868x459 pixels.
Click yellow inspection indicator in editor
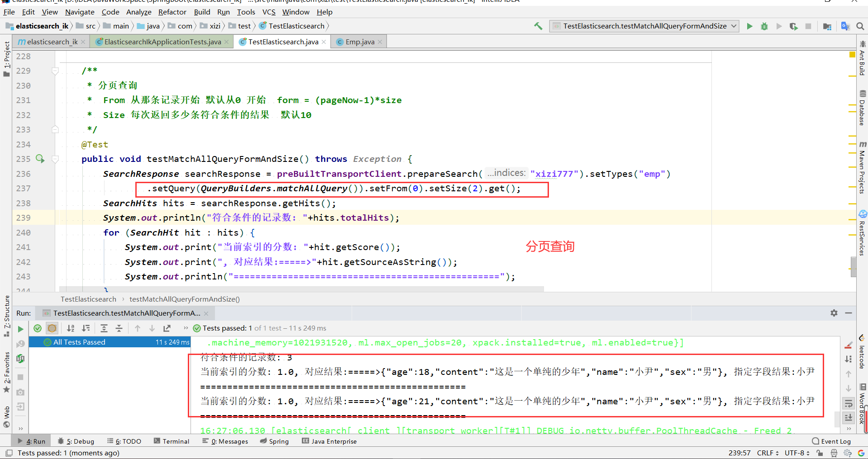point(852,55)
